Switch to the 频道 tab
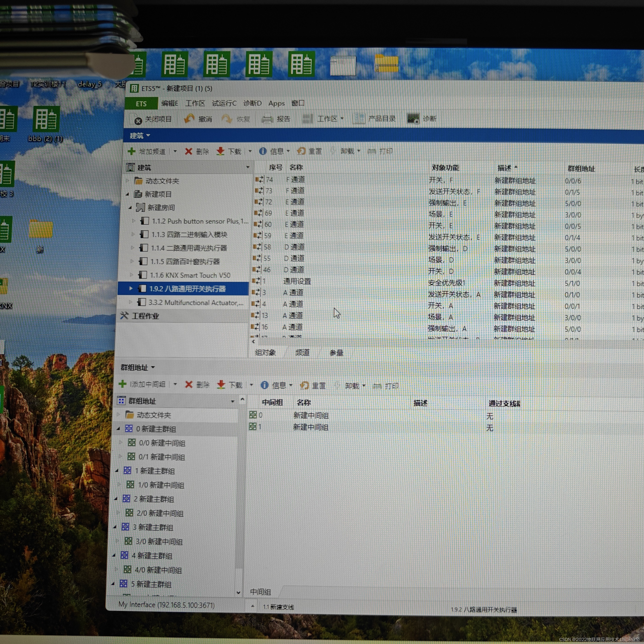 tap(302, 353)
